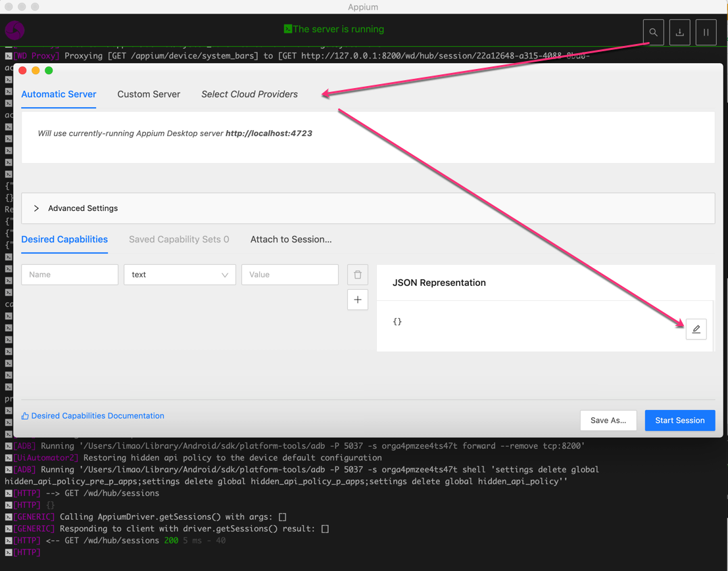Click the http://localhost:4723 server text
Viewport: 728px width, 571px height.
tap(269, 133)
